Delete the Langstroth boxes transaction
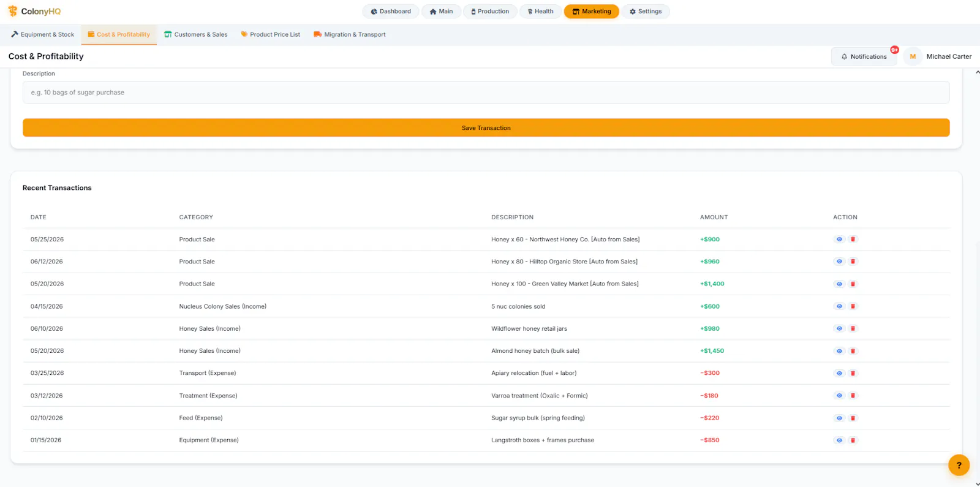 coord(853,440)
